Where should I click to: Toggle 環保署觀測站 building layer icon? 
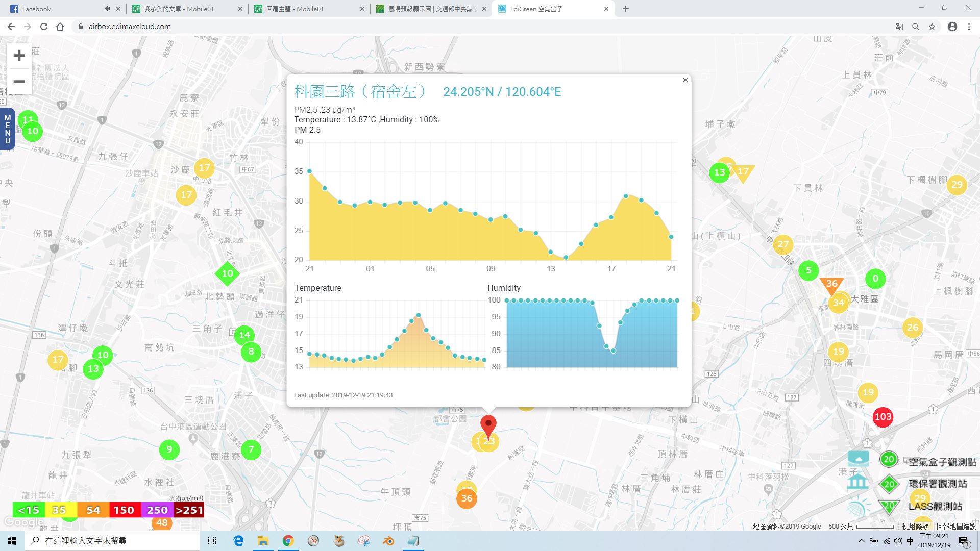click(x=857, y=482)
